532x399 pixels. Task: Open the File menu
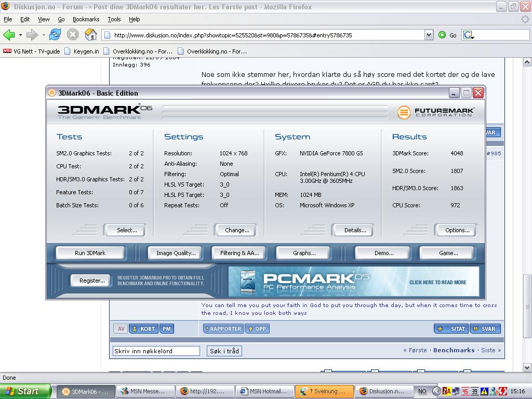(8, 19)
